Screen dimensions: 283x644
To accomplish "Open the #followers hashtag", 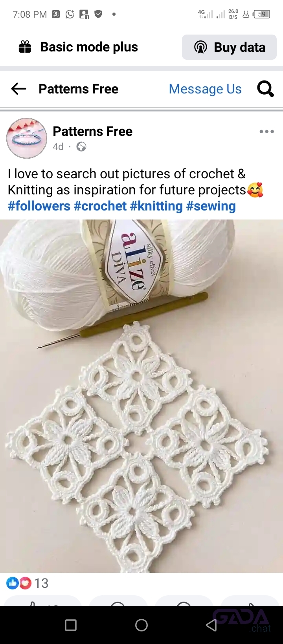I will (x=39, y=206).
